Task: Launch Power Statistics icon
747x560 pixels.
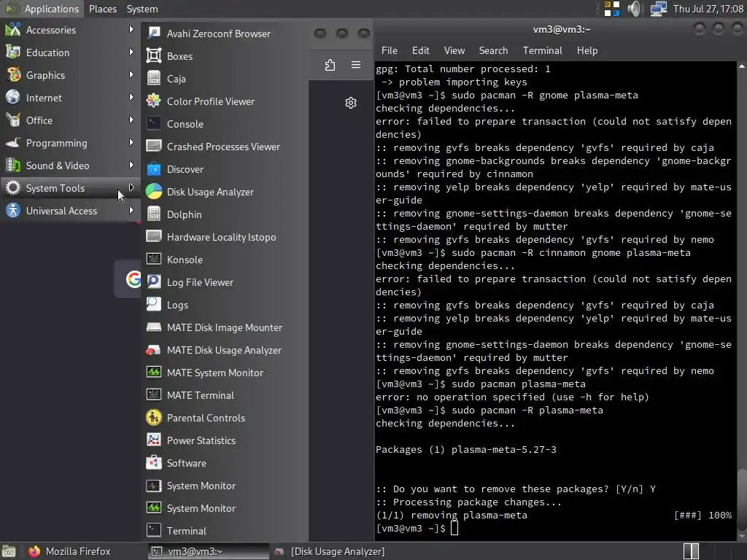Action: 153,440
